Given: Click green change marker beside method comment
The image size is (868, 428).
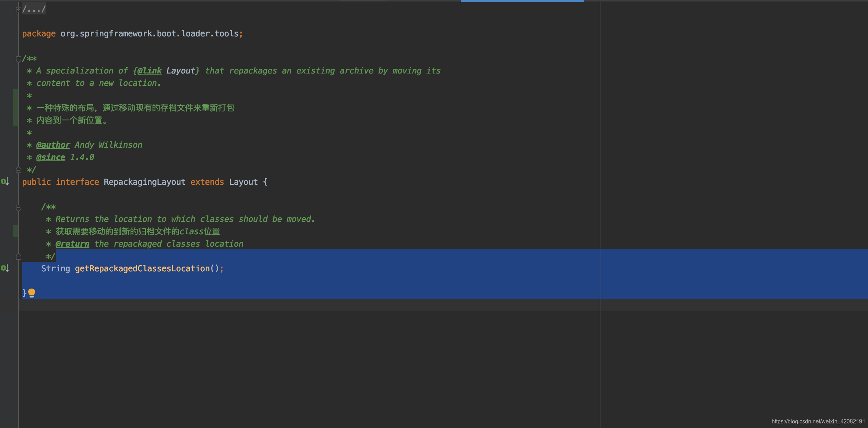Looking at the screenshot, I should click(15, 231).
